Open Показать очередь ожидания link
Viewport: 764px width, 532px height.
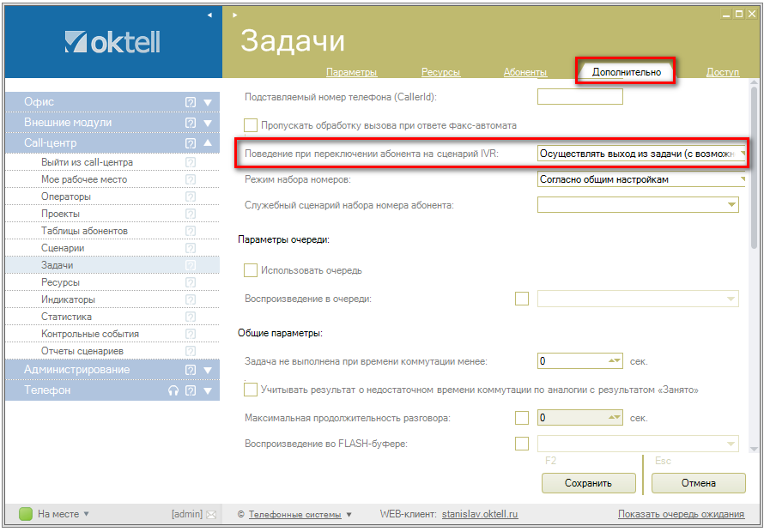pyautogui.click(x=681, y=514)
